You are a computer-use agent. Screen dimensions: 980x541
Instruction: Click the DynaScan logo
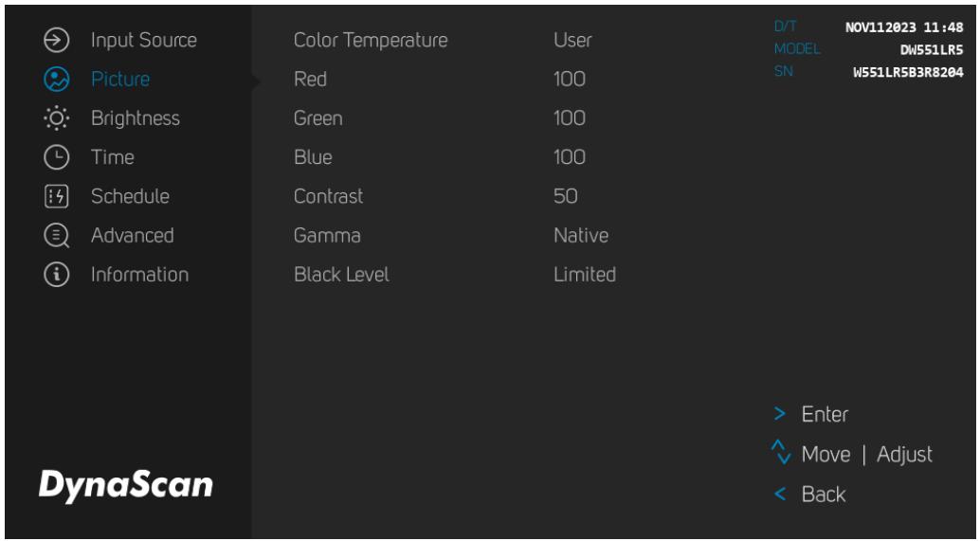(x=126, y=485)
